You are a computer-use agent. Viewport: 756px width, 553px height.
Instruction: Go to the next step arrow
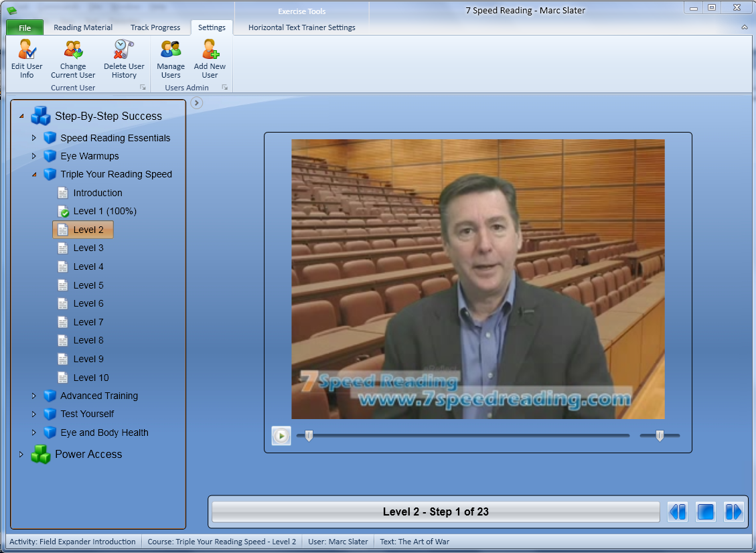tap(734, 512)
